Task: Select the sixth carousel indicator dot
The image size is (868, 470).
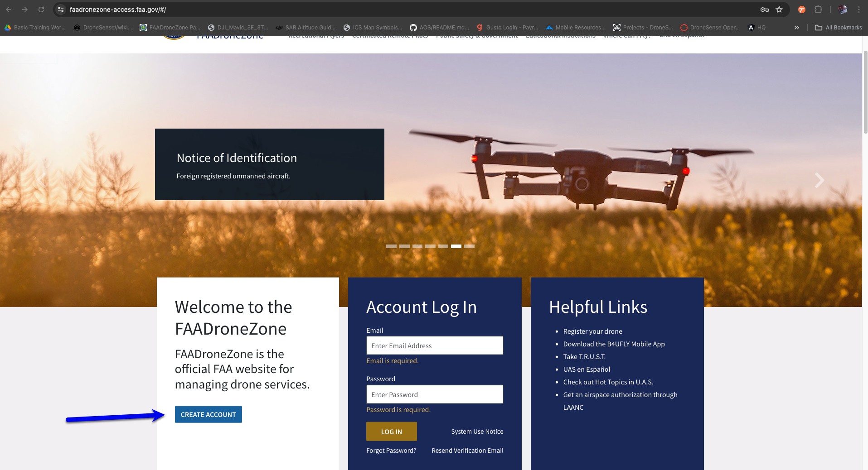Action: coord(456,246)
